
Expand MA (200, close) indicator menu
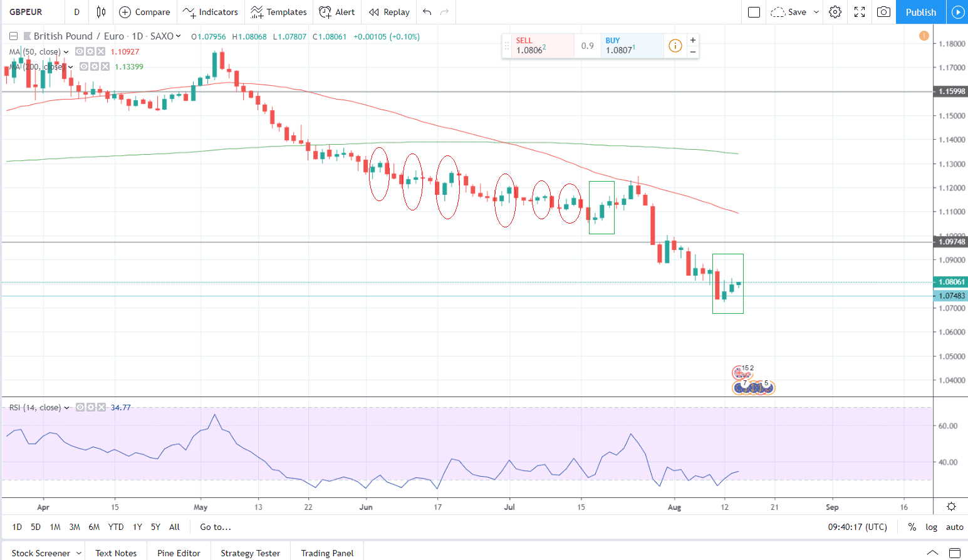70,67
